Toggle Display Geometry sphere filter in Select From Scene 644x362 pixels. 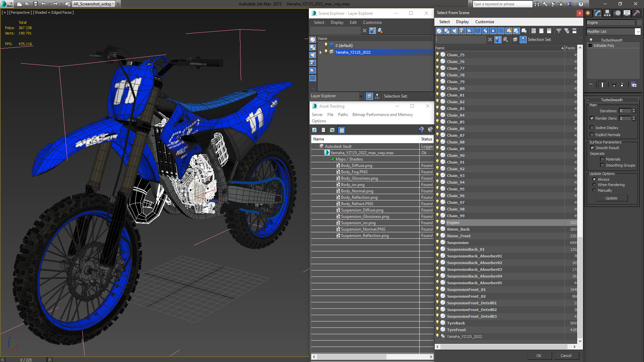click(439, 31)
